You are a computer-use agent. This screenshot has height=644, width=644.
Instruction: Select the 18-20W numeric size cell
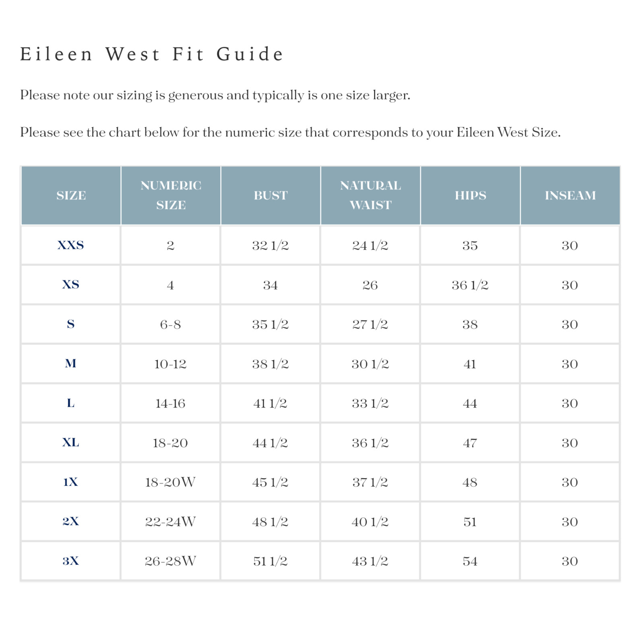click(171, 482)
